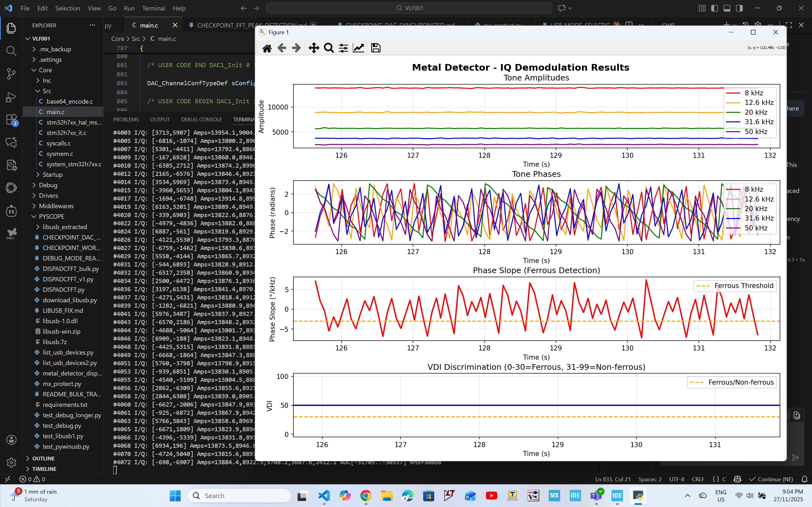Click the CRLF line ending status item

coord(698,479)
